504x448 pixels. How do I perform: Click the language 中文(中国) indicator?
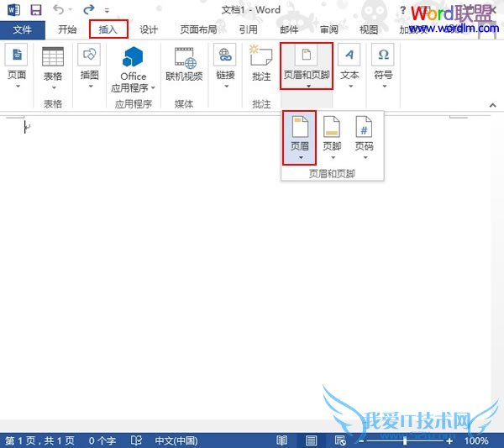176,440
